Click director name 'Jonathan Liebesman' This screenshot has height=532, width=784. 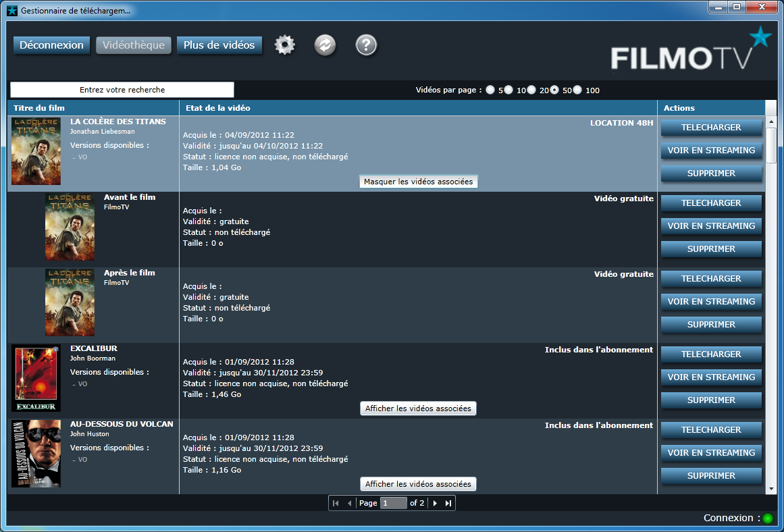pyautogui.click(x=103, y=132)
